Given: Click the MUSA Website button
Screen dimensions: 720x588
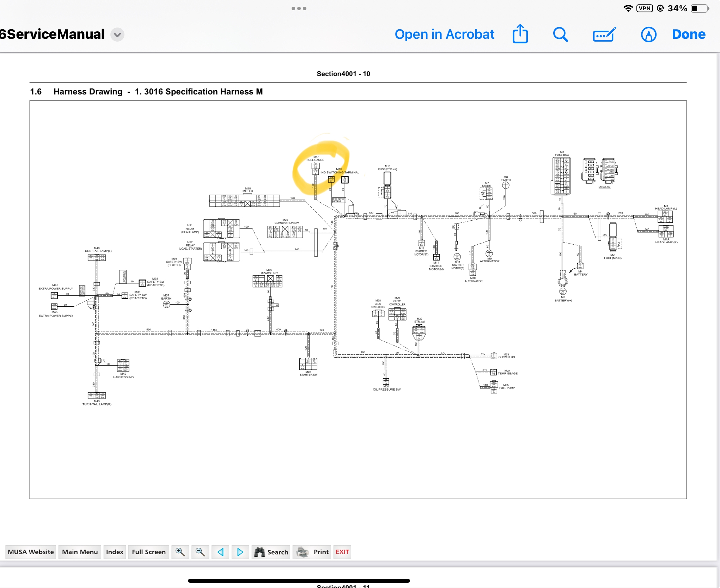Looking at the screenshot, I should click(31, 552).
